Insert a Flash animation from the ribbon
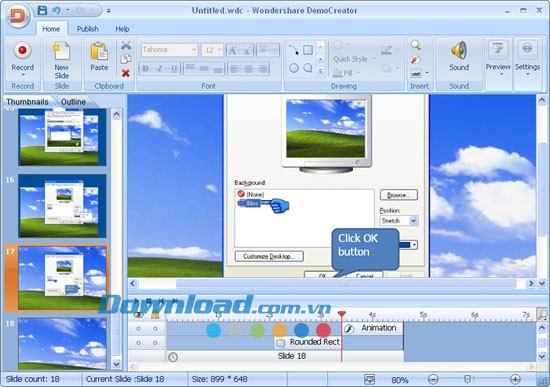550x387 pixels. coord(416,59)
